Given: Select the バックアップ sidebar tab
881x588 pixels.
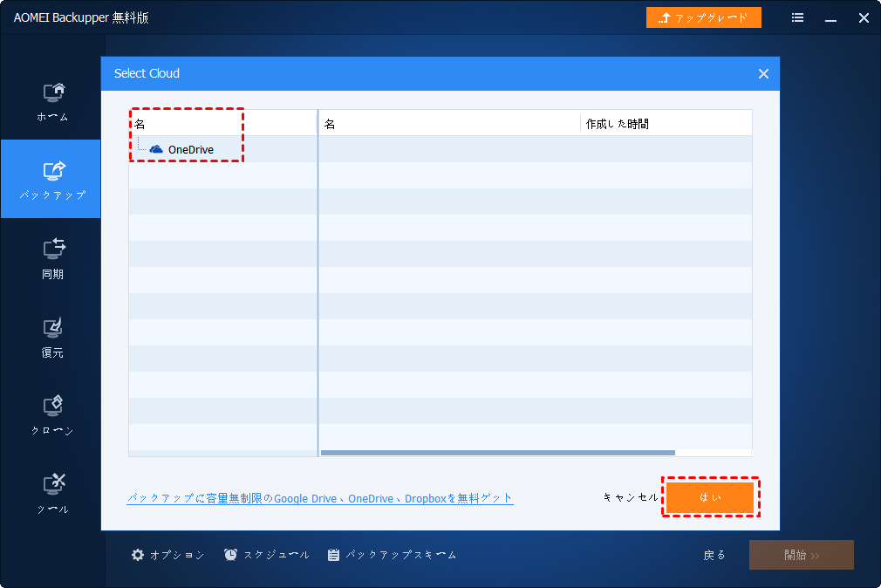Looking at the screenshot, I should pyautogui.click(x=52, y=180).
